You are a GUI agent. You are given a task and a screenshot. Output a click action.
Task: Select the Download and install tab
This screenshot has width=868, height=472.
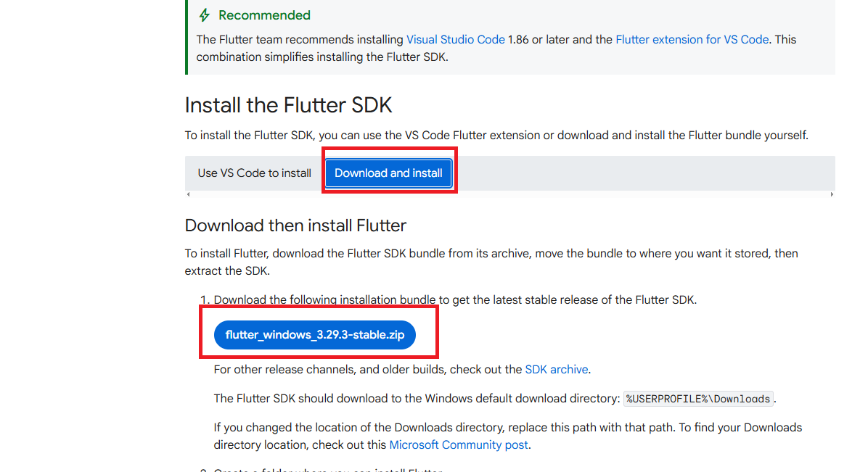tap(388, 173)
